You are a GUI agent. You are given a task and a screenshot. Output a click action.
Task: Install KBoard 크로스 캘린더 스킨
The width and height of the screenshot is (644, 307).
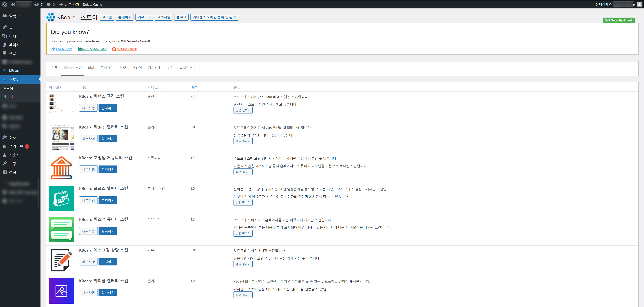(108, 200)
